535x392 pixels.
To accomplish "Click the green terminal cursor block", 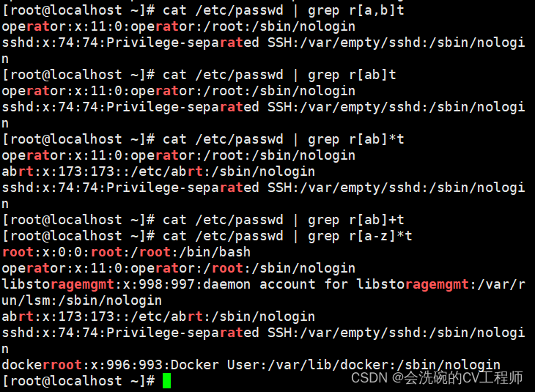I will pos(166,381).
